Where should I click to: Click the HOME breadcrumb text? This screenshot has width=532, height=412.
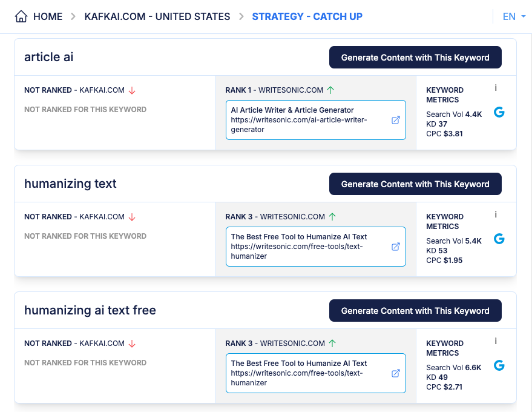point(48,16)
